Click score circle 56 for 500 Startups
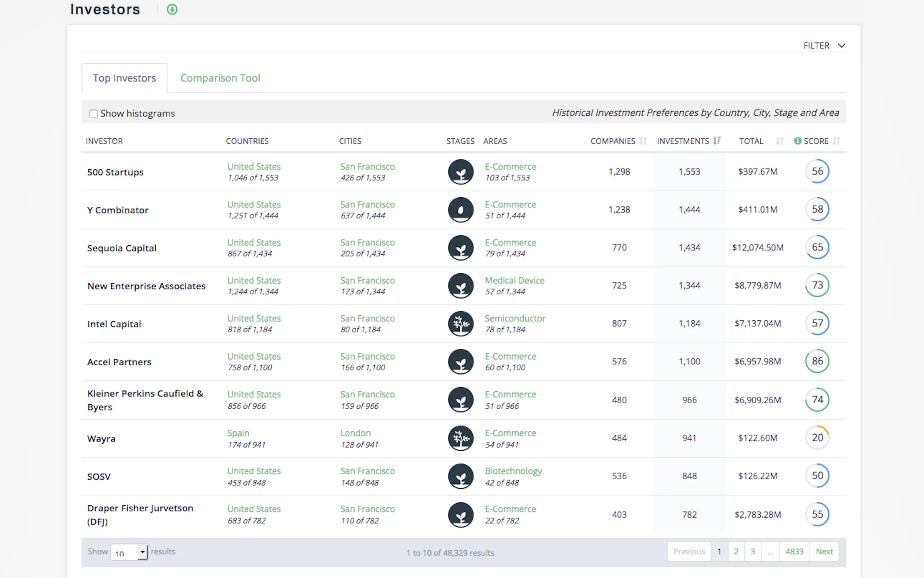924x578 pixels. [x=817, y=171]
